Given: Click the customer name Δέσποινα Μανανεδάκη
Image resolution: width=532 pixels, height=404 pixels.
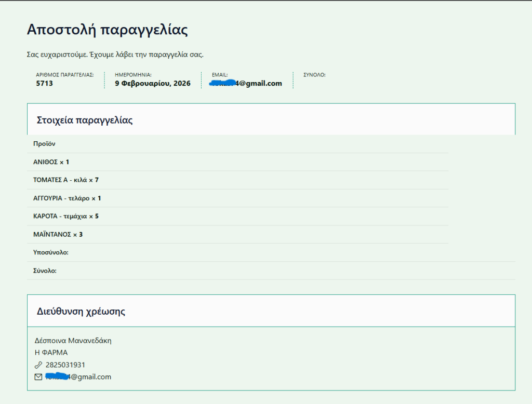Looking at the screenshot, I should (73, 341).
